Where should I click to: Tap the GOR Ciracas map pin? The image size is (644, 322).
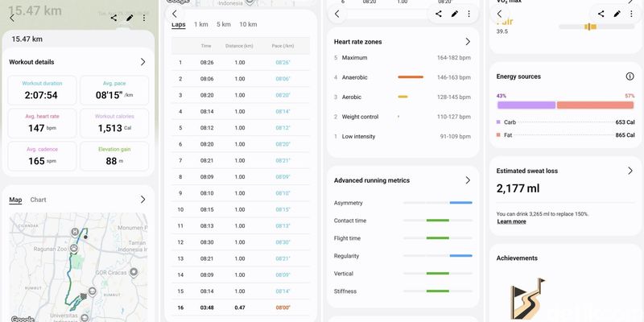point(133,272)
